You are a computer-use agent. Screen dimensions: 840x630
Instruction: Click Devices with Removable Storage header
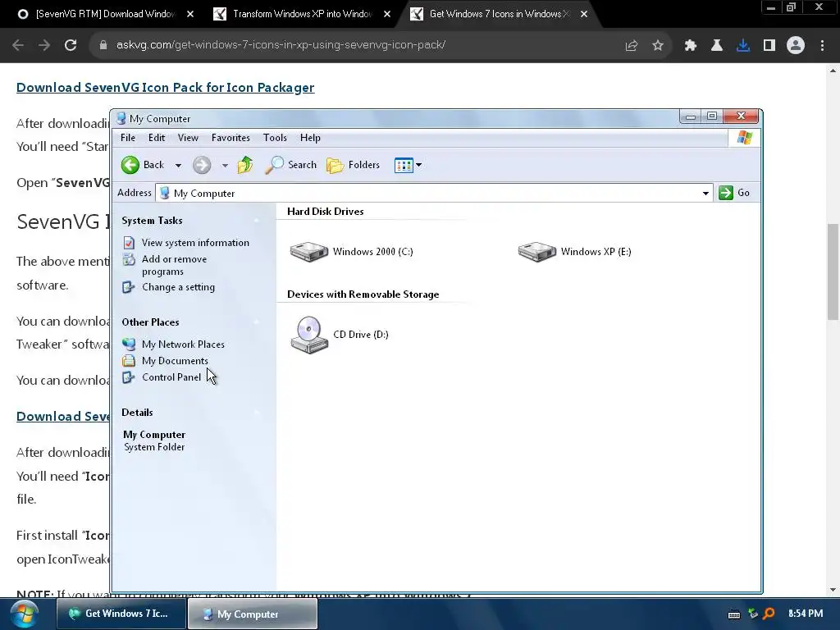363,294
